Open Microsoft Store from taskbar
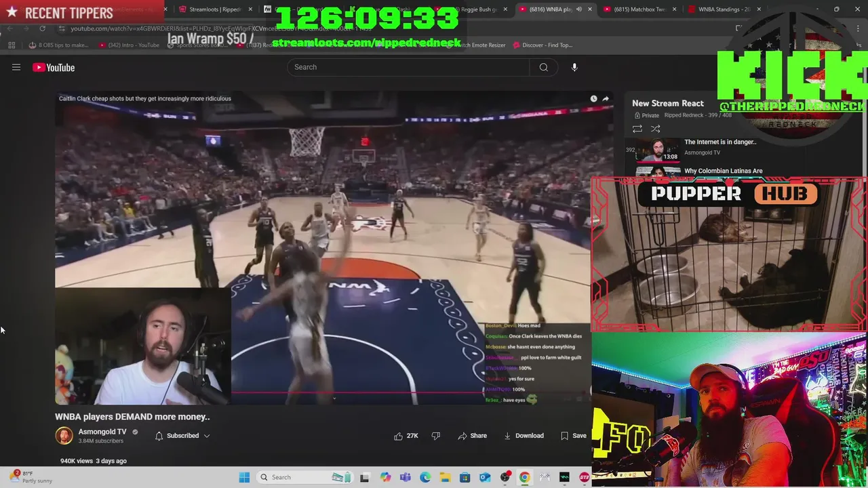Screen dimensions: 868x488 pyautogui.click(x=465, y=477)
